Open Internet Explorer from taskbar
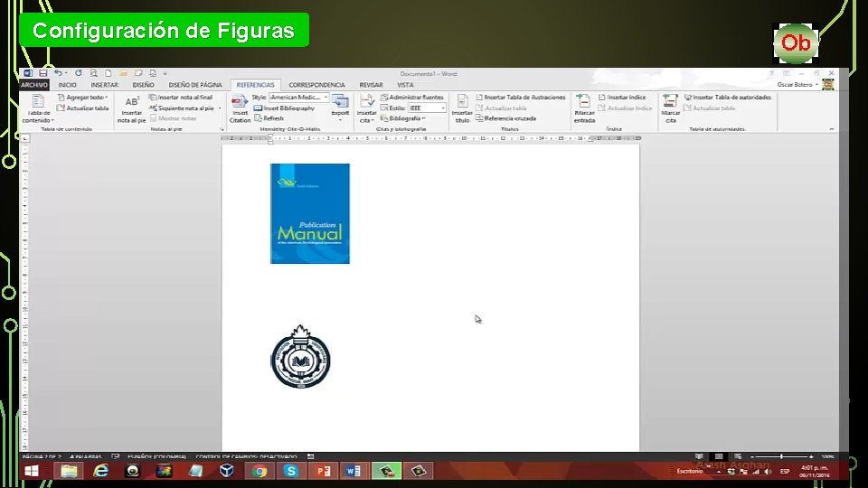 tap(100, 471)
